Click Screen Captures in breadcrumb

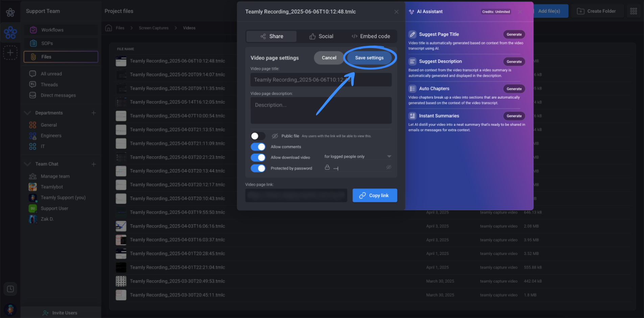pyautogui.click(x=153, y=28)
